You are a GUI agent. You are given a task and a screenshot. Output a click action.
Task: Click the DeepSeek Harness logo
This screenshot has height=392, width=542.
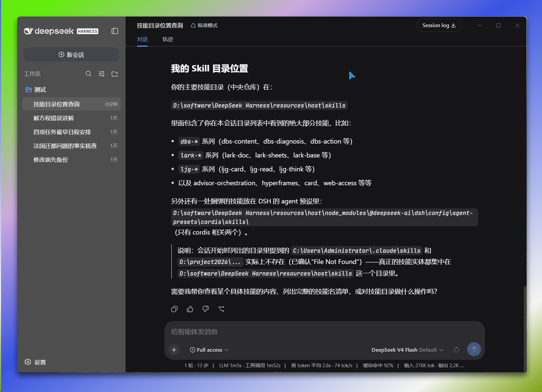pos(61,31)
